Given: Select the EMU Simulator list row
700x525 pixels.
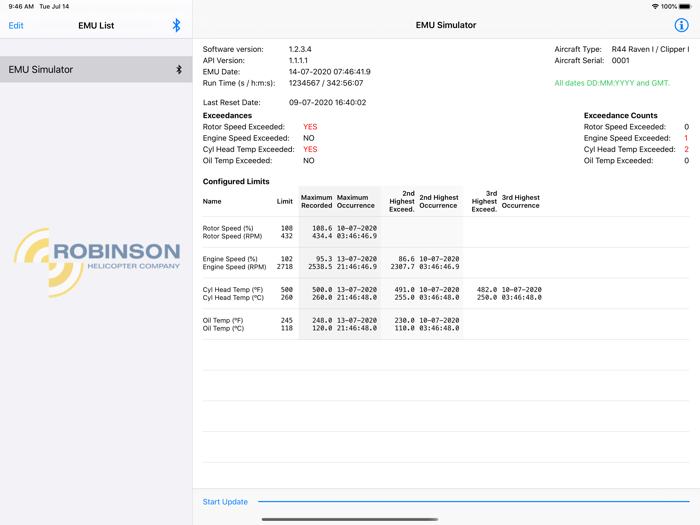Looking at the screenshot, I should (96, 69).
